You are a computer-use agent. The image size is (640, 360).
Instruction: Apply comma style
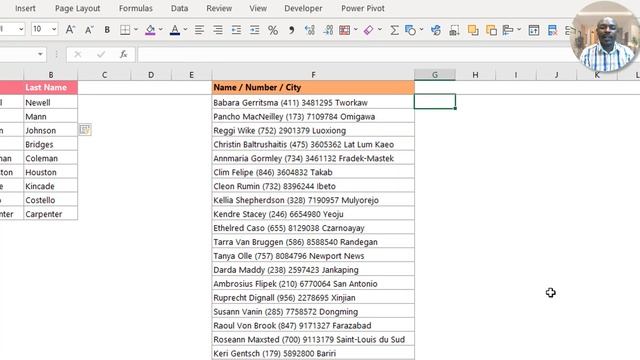point(291,30)
